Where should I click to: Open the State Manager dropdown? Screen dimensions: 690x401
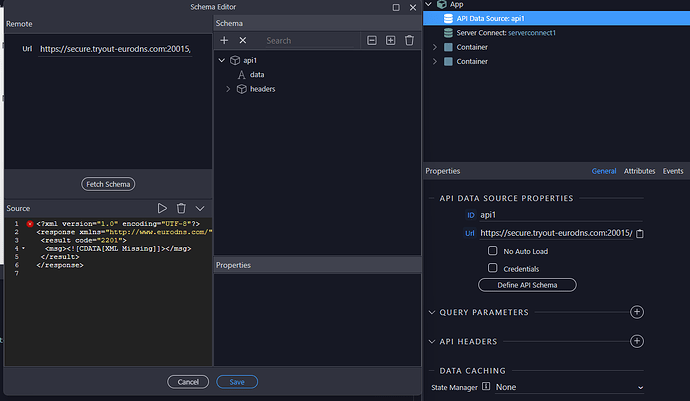(569, 387)
